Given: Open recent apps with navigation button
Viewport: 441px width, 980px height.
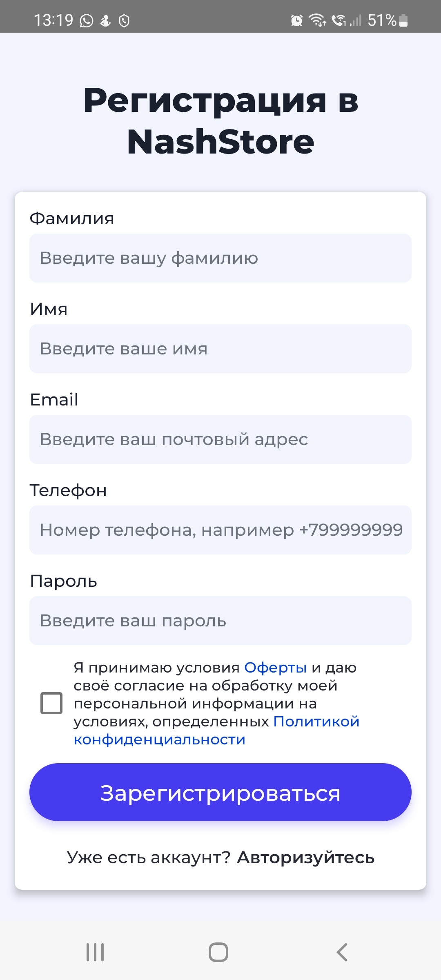Looking at the screenshot, I should point(95,952).
